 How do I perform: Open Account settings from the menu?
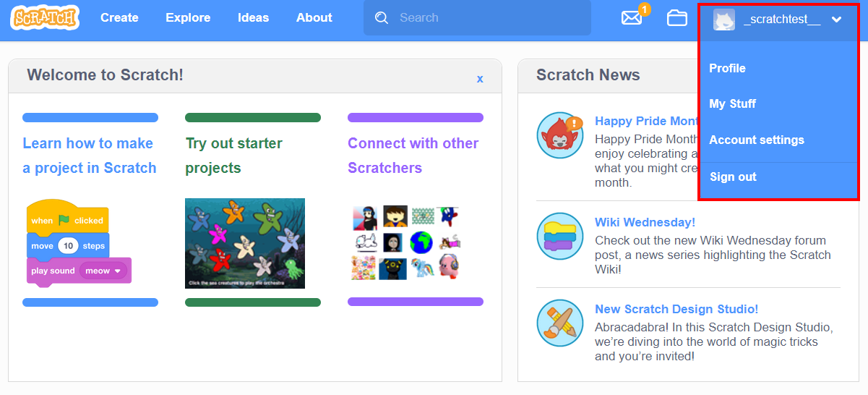click(x=756, y=140)
